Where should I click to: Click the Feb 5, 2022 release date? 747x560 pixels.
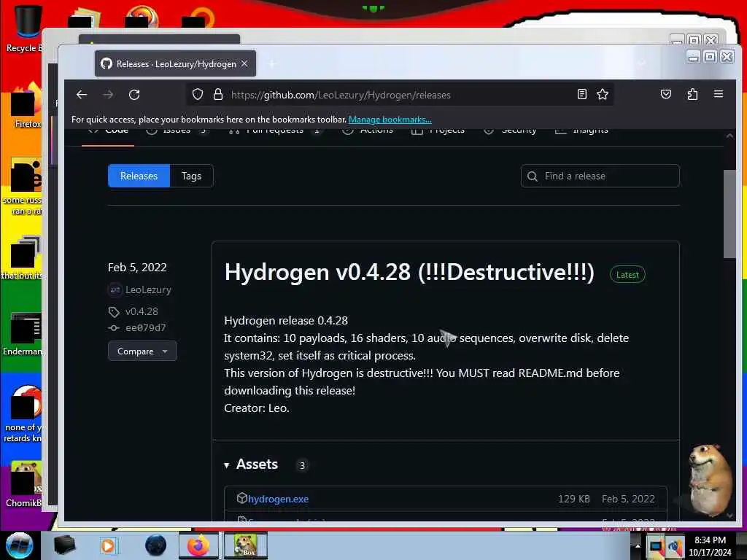point(137,268)
